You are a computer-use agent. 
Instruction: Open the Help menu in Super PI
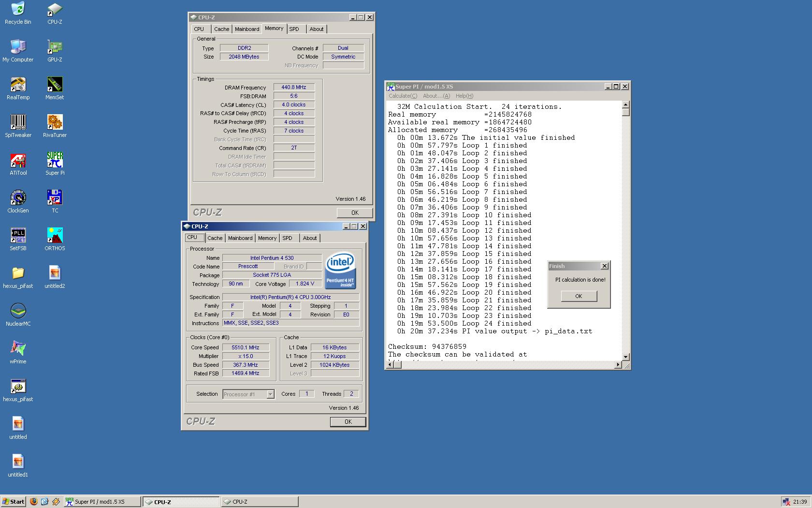point(464,96)
